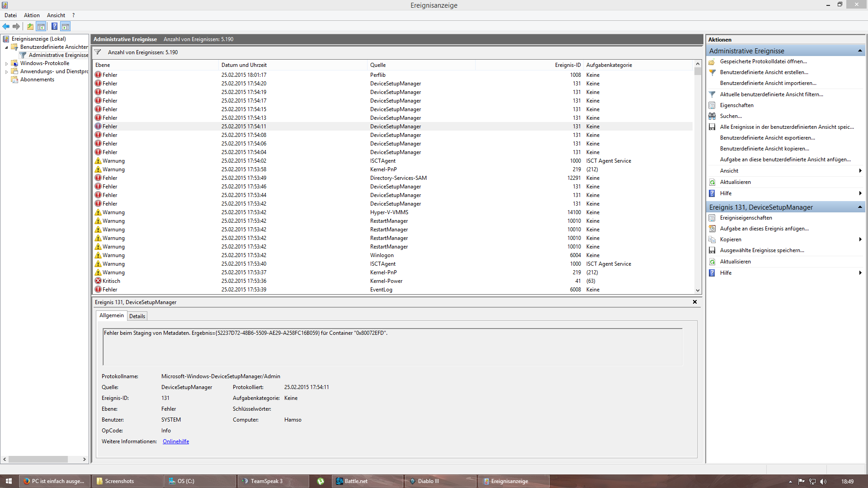Expand Windows-Protokolle tree node
Screen dimensions: 868x488
point(6,64)
